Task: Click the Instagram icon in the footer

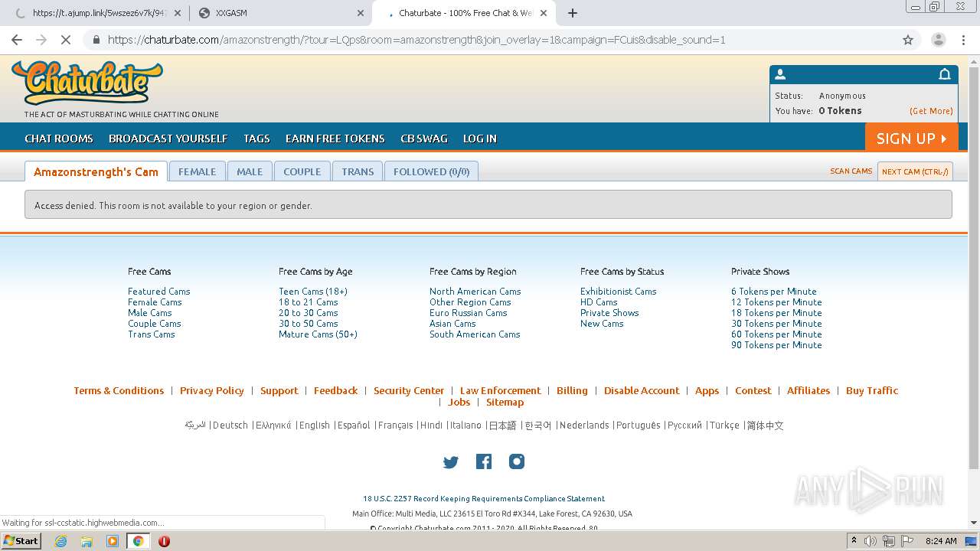Action: pos(517,461)
